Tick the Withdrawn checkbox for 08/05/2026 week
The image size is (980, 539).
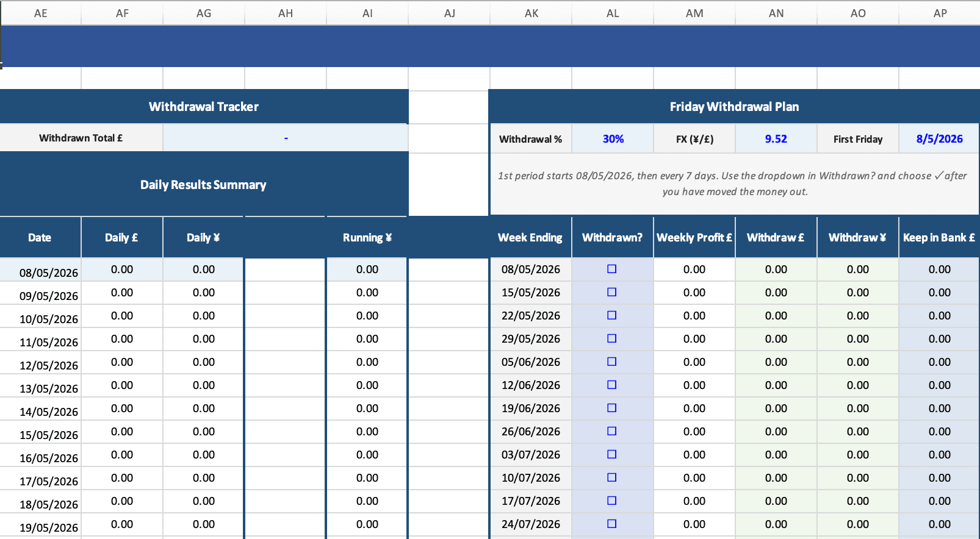[x=612, y=269]
